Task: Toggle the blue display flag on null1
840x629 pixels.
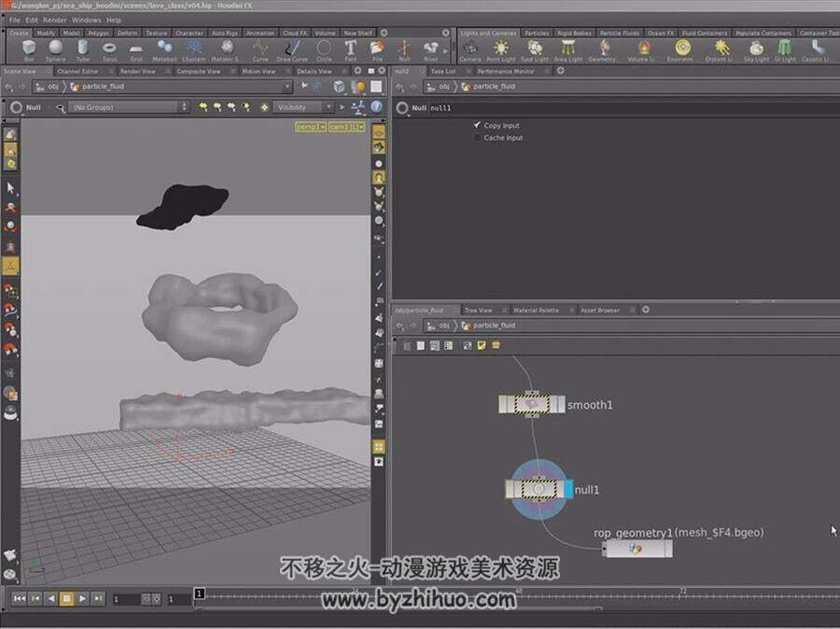Action: pyautogui.click(x=568, y=489)
